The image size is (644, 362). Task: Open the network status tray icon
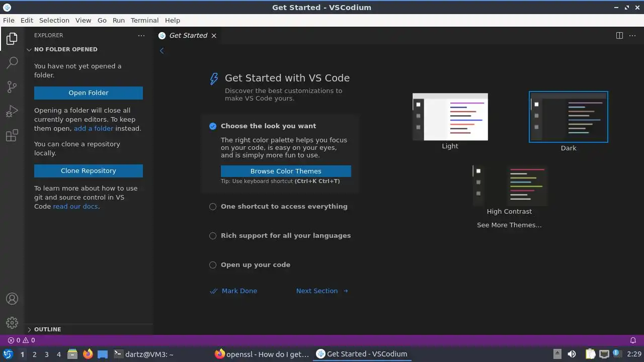tap(604, 354)
